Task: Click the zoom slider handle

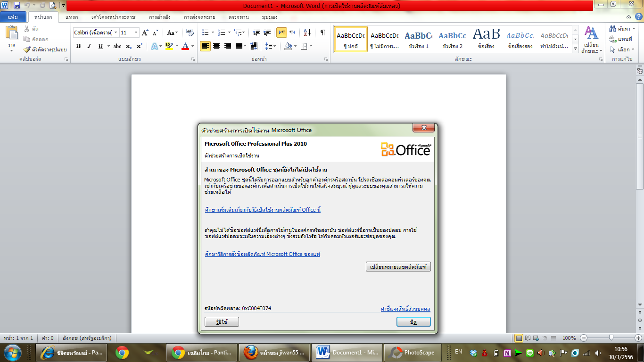Action: [x=611, y=337]
